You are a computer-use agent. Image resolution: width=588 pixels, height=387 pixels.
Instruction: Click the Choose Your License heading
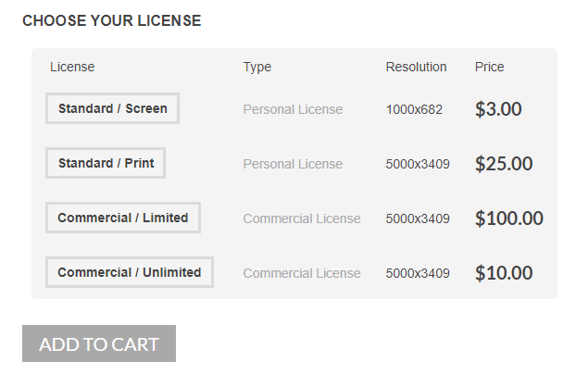pyautogui.click(x=111, y=20)
